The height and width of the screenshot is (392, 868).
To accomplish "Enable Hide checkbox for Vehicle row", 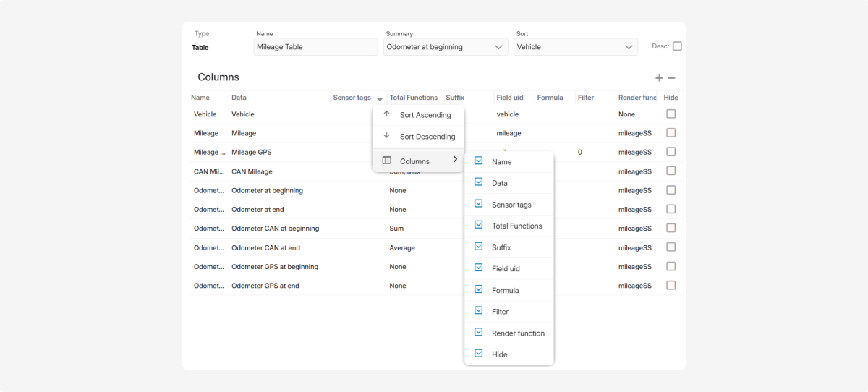I will (x=671, y=114).
